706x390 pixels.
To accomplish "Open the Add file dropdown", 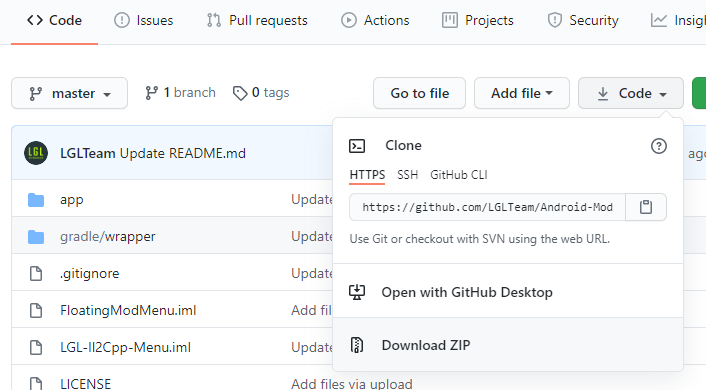I will coord(522,93).
